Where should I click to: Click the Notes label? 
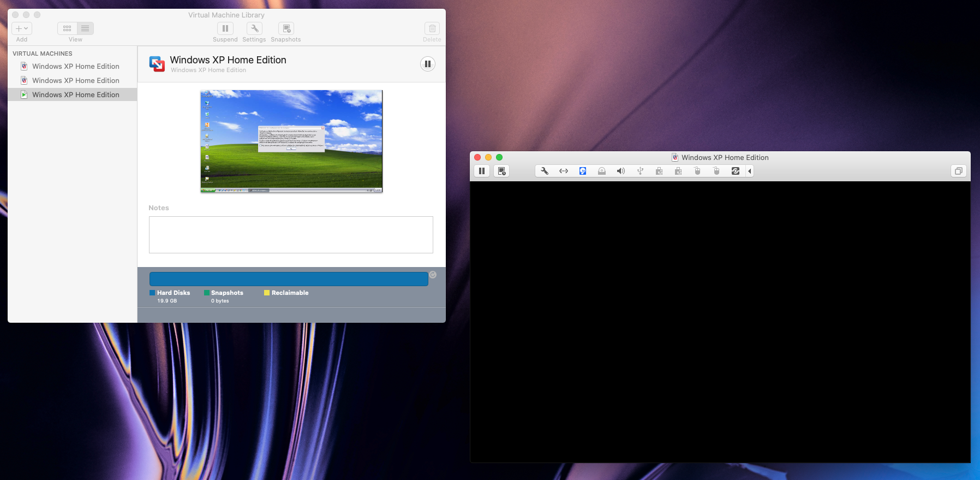pos(159,208)
